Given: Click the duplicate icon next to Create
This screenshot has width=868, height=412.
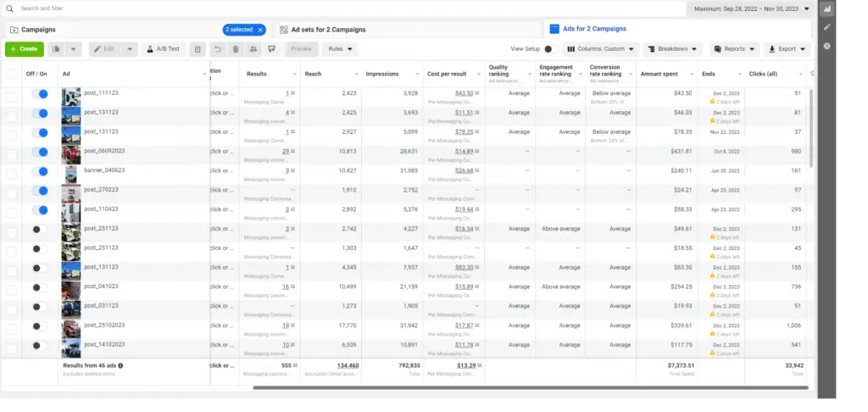Looking at the screenshot, I should (55, 49).
